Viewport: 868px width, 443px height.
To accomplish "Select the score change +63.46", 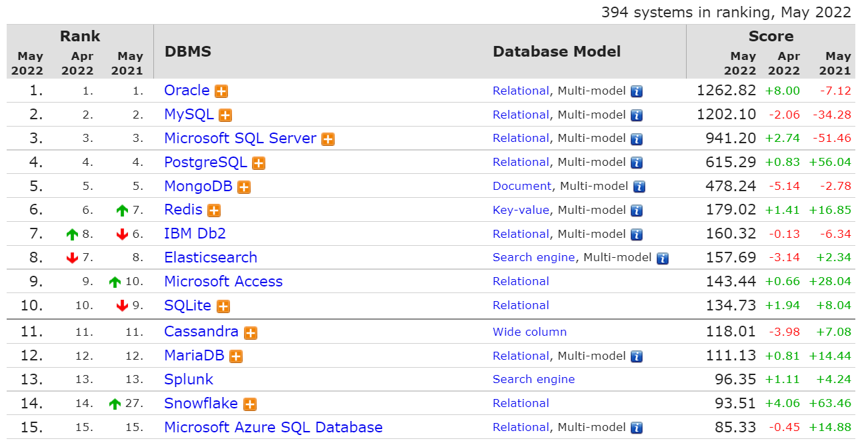I will click(x=830, y=404).
